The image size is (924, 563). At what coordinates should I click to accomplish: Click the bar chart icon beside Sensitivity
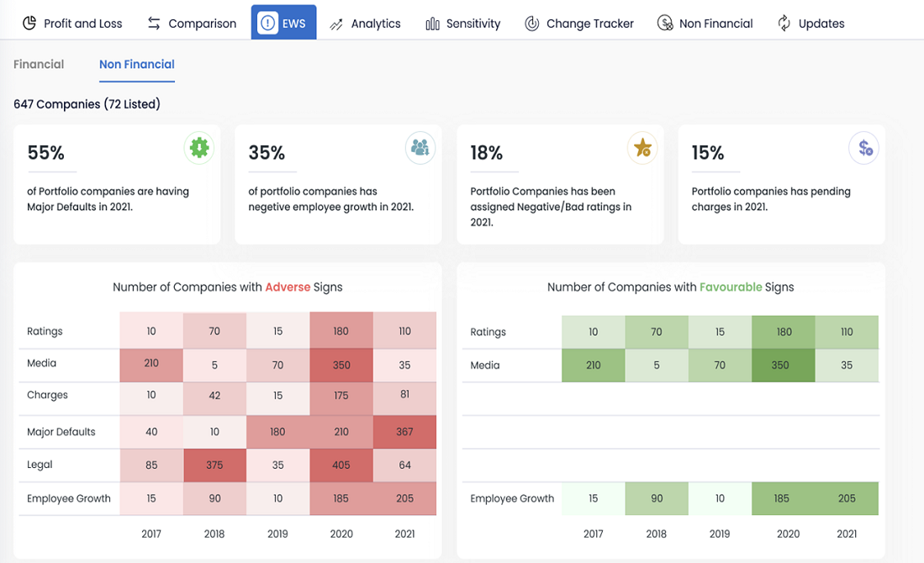pos(432,24)
